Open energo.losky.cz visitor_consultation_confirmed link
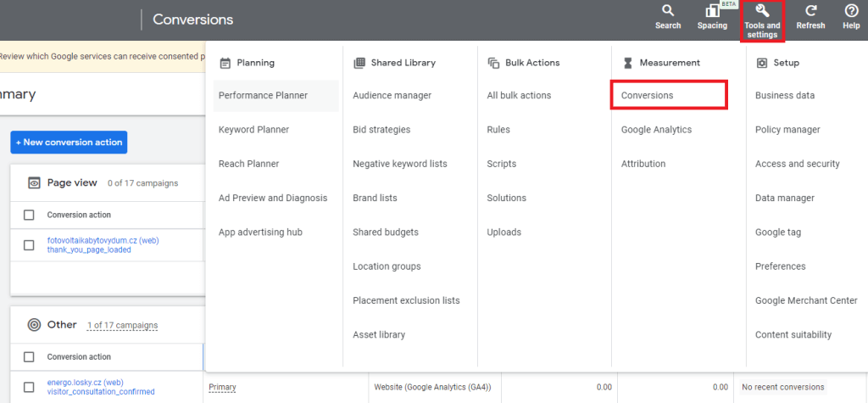This screenshot has width=868, height=403. pyautogui.click(x=101, y=387)
